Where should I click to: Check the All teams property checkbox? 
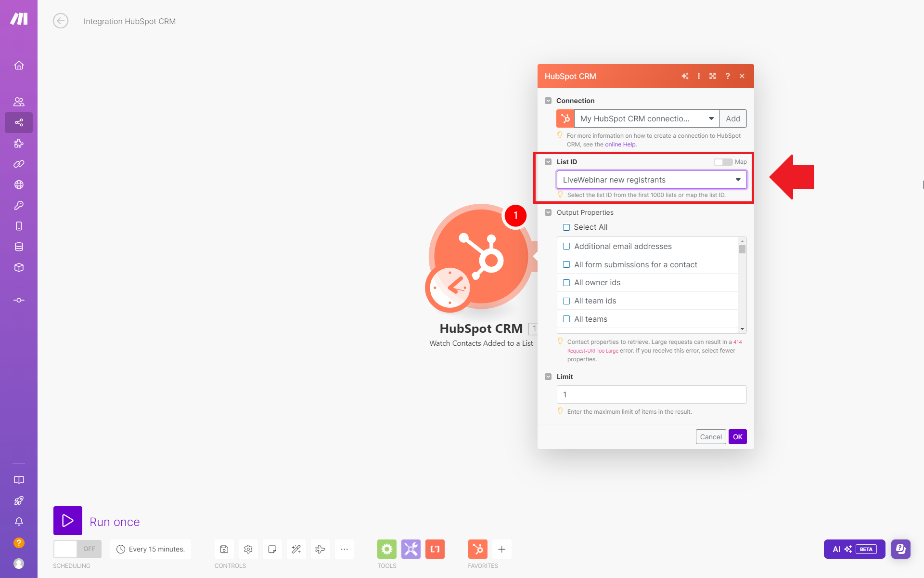pyautogui.click(x=566, y=319)
